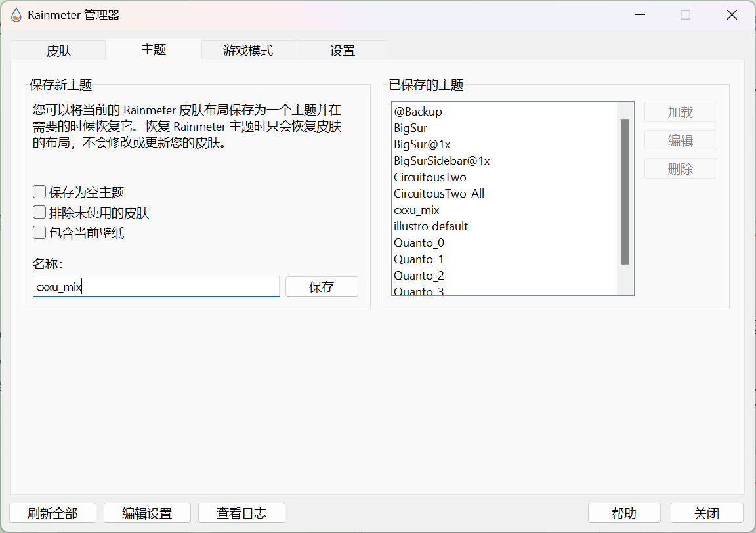The width and height of the screenshot is (756, 533).
Task: Tick the 排除未使用的皮肤 checkbox
Action: (39, 212)
